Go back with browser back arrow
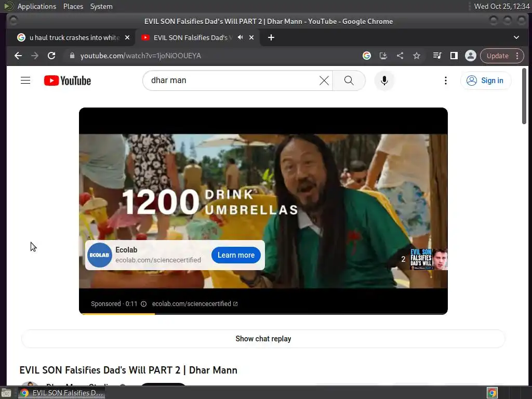This screenshot has width=532, height=399. (18, 56)
